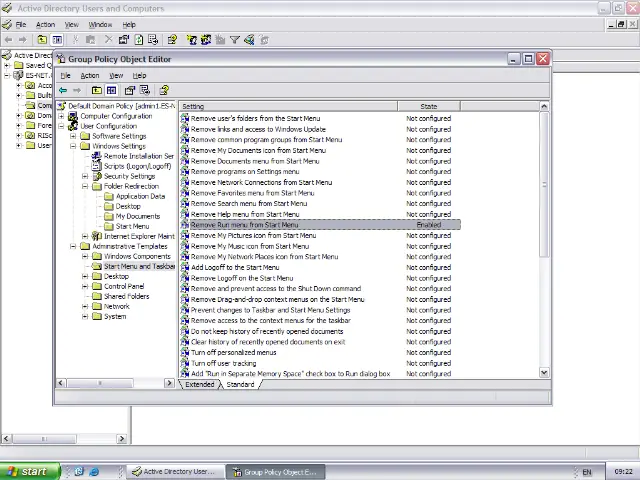Expand the System node in the policy tree
This screenshot has height=480, width=640.
click(x=85, y=316)
